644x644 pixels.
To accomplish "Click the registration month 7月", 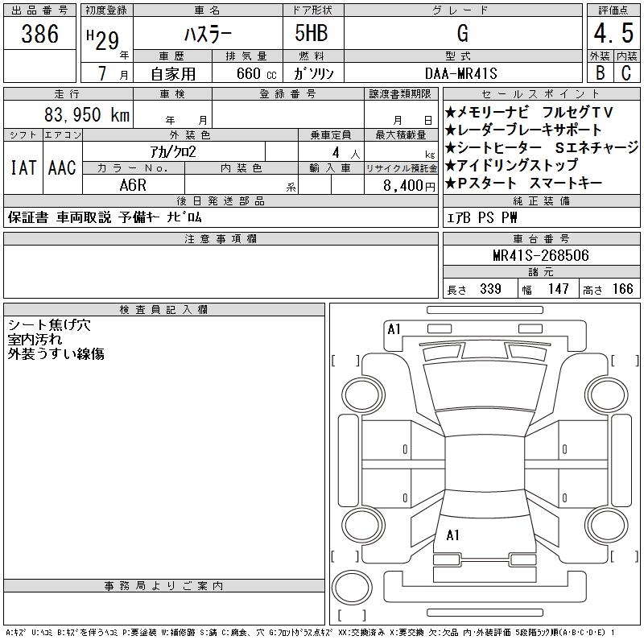I will coord(113,73).
